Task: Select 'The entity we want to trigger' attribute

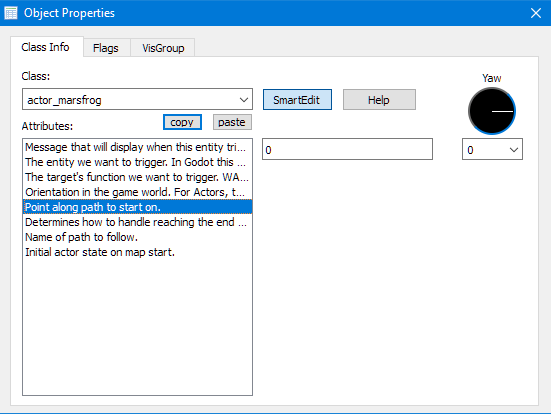Action: 137,162
